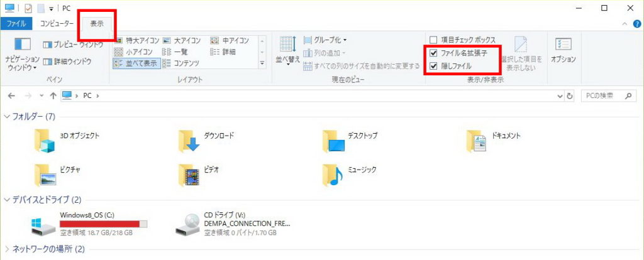Open the 3D Objects (3D オブジェクト) folder

[45, 141]
